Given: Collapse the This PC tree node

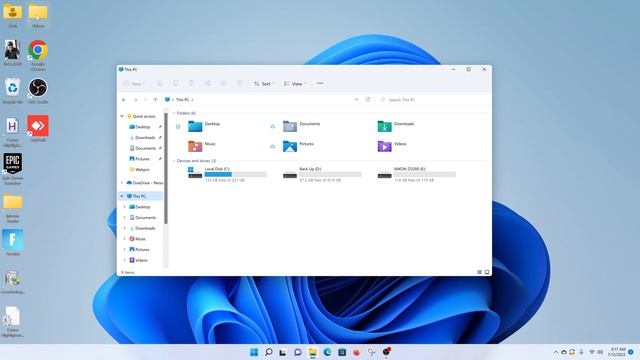Looking at the screenshot, I should click(x=122, y=196).
